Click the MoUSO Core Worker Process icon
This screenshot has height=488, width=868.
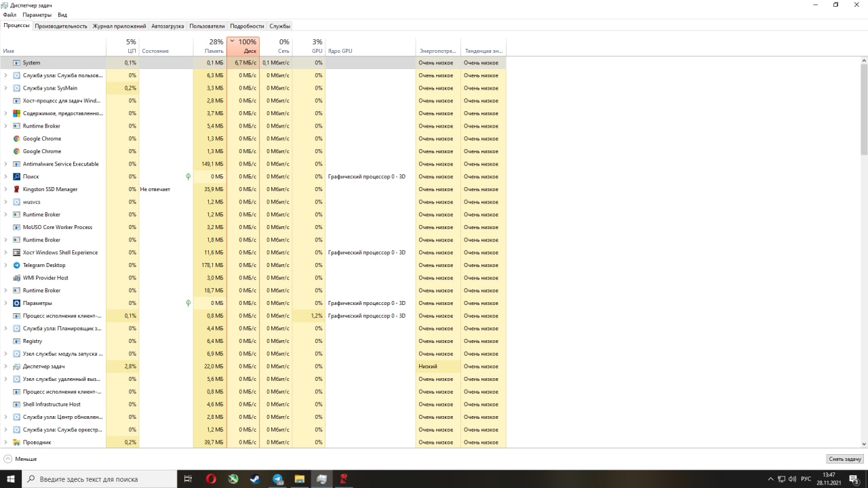[x=17, y=227]
